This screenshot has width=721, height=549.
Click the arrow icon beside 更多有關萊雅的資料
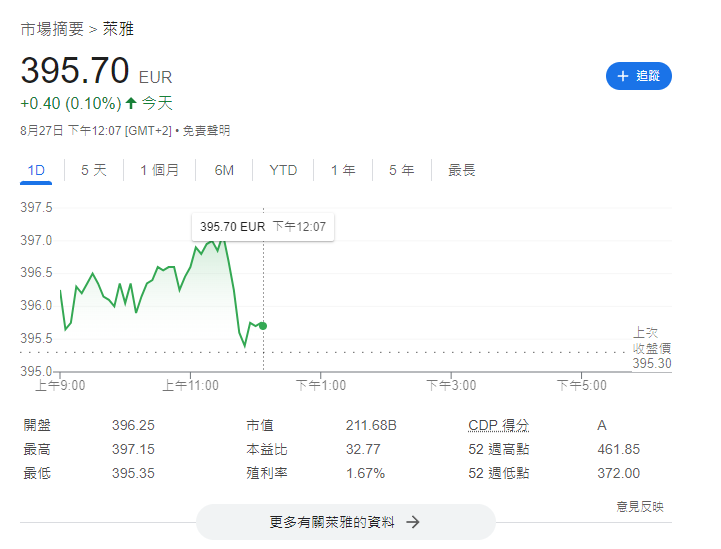click(412, 522)
